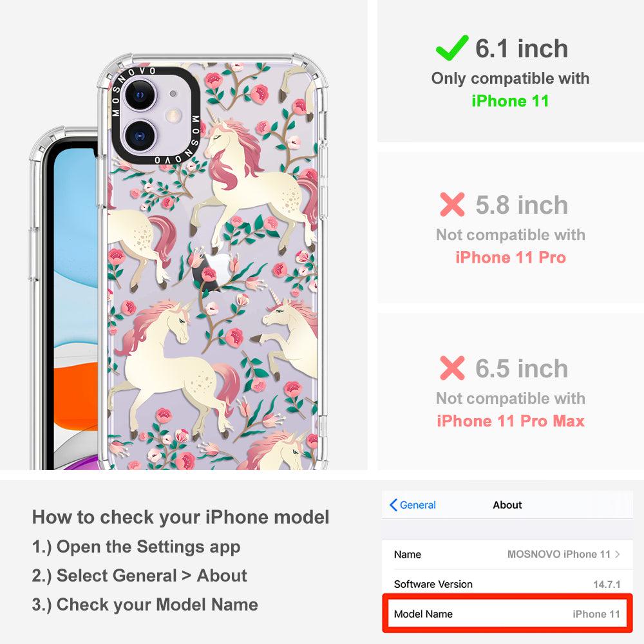Click the red X beside 5.8 inch
Viewport: 644px width, 644px height.
(x=452, y=205)
